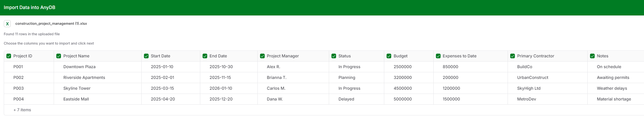Toggle the Project Manager column checkbox
The image size is (644, 120).
point(262,56)
